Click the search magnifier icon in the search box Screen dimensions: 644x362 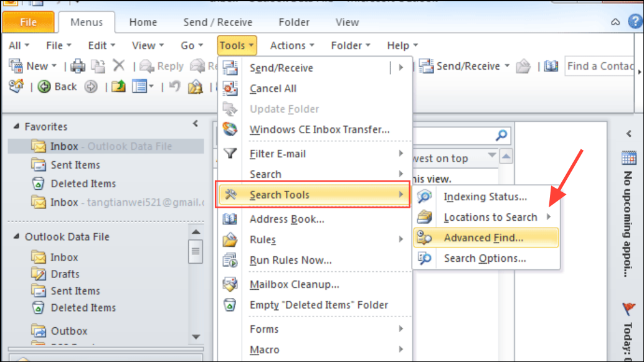(x=501, y=135)
